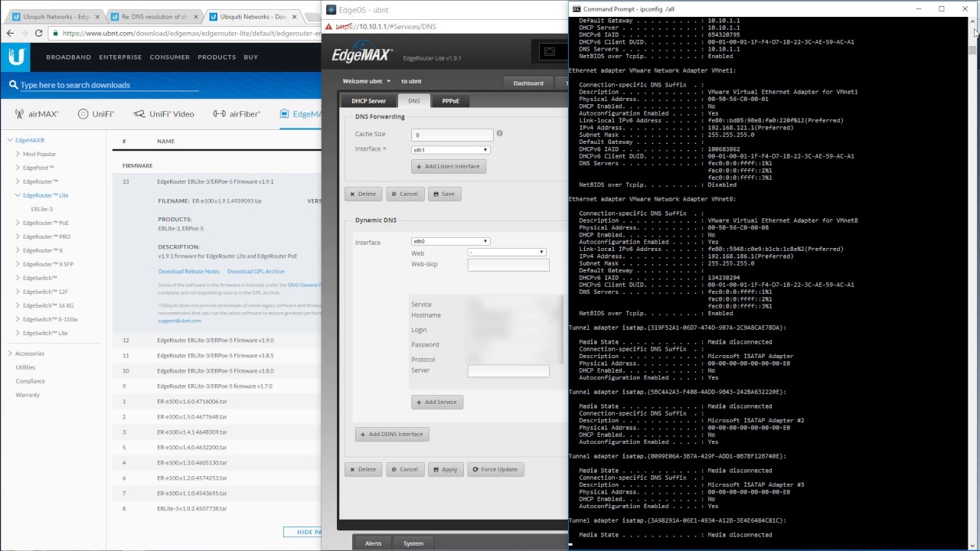Expand the Most Popular tree item
Image resolution: width=980 pixels, height=551 pixels.
(x=18, y=154)
